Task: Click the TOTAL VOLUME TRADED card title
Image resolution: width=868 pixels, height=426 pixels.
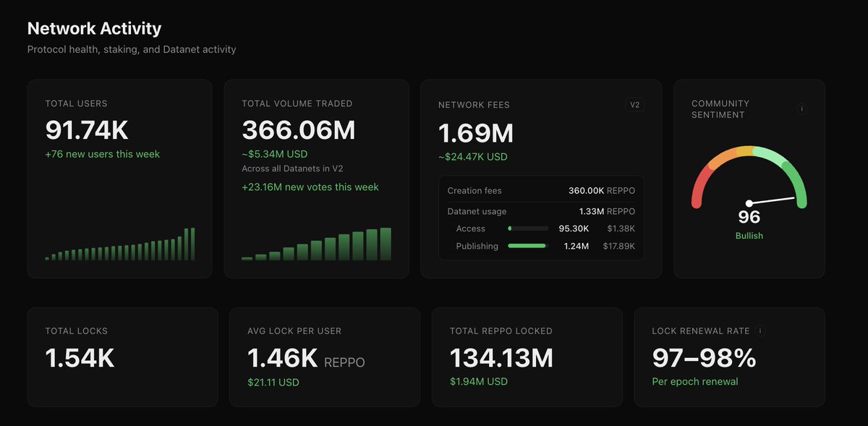Action: point(297,104)
